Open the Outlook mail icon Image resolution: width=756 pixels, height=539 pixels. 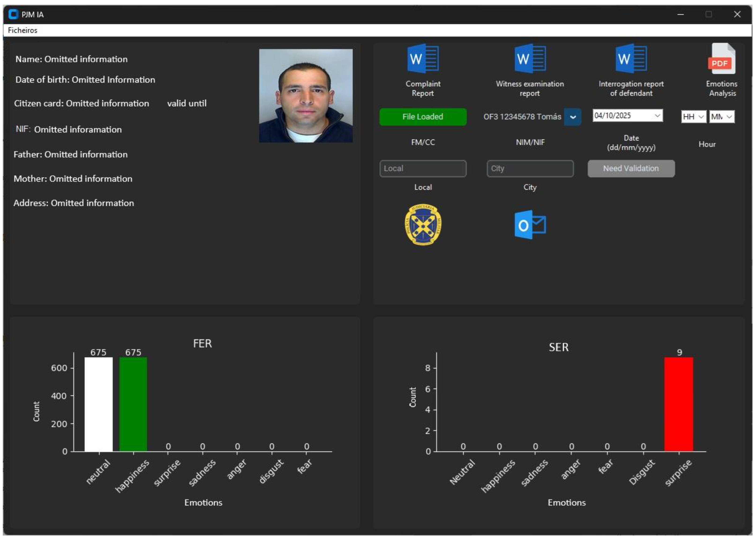[x=530, y=225]
